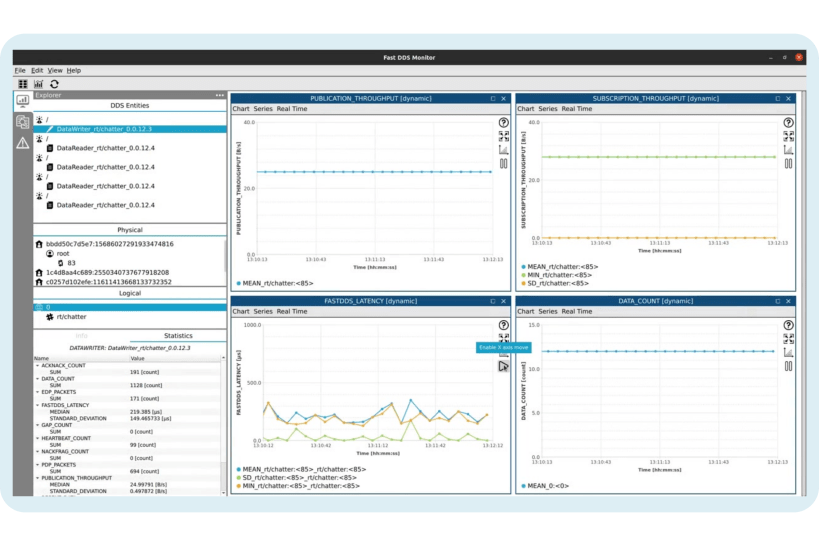Reset zoom in PUBLICATION_THROUGHPUT chart

pos(504,136)
